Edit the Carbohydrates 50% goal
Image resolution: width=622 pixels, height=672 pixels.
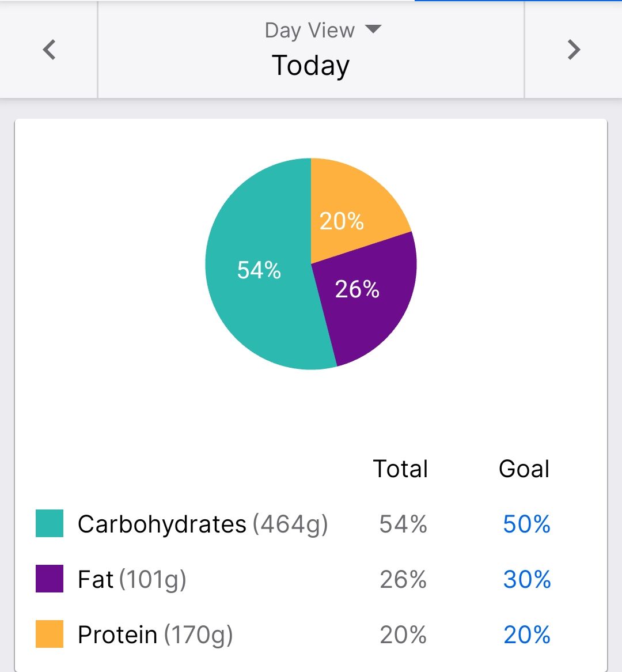(x=526, y=524)
